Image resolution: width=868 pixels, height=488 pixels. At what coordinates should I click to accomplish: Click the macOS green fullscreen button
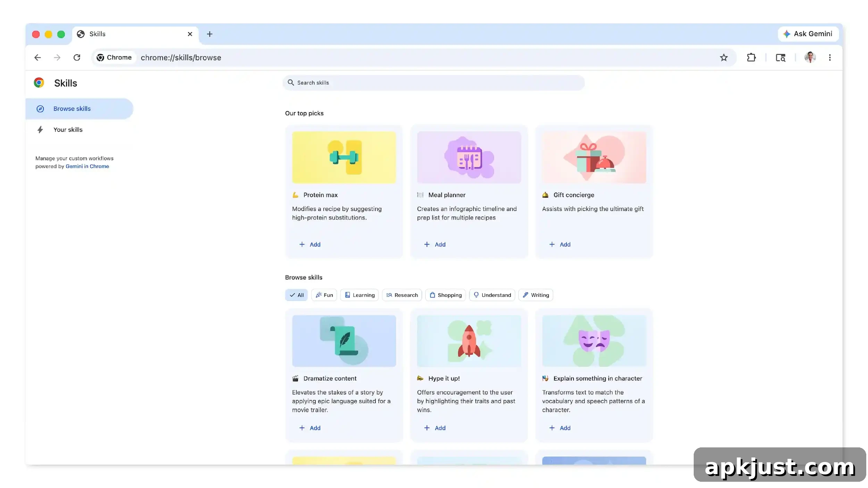point(61,34)
